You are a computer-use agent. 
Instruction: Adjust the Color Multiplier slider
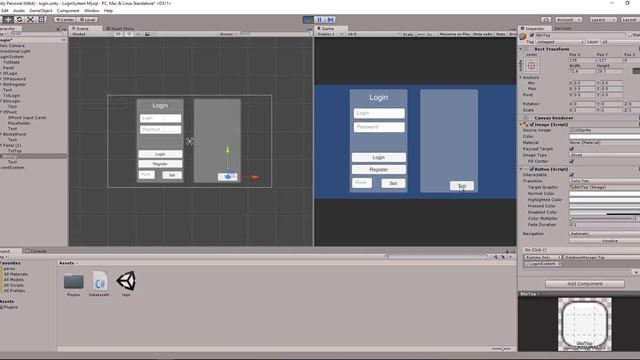[x=601, y=218]
